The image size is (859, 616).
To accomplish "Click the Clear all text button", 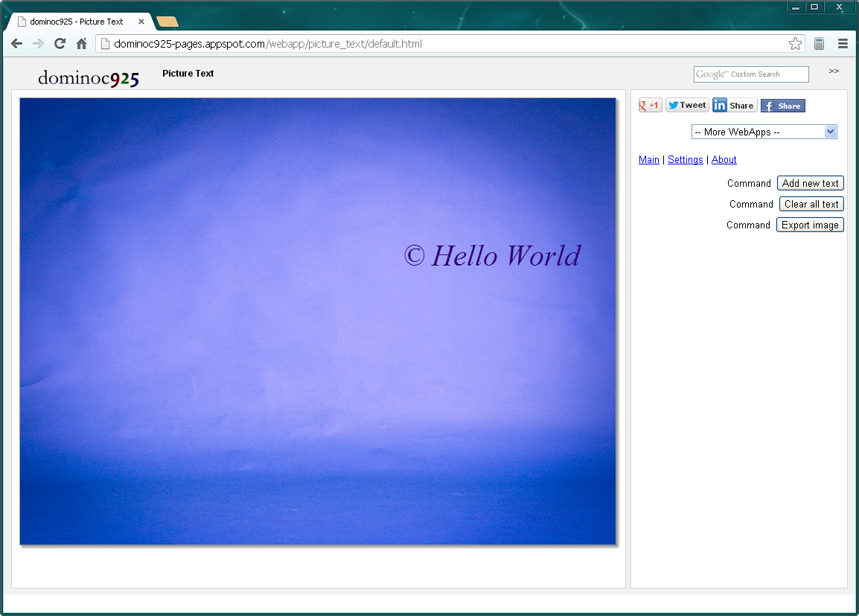I will 811,205.
